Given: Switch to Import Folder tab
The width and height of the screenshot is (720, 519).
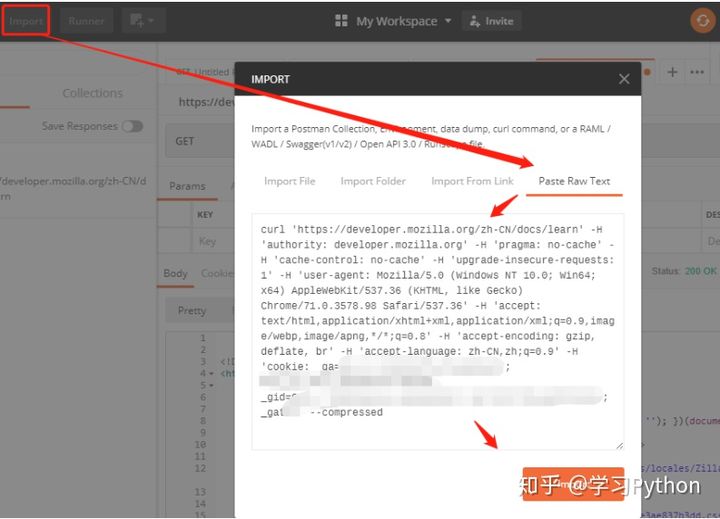Looking at the screenshot, I should point(373,181).
